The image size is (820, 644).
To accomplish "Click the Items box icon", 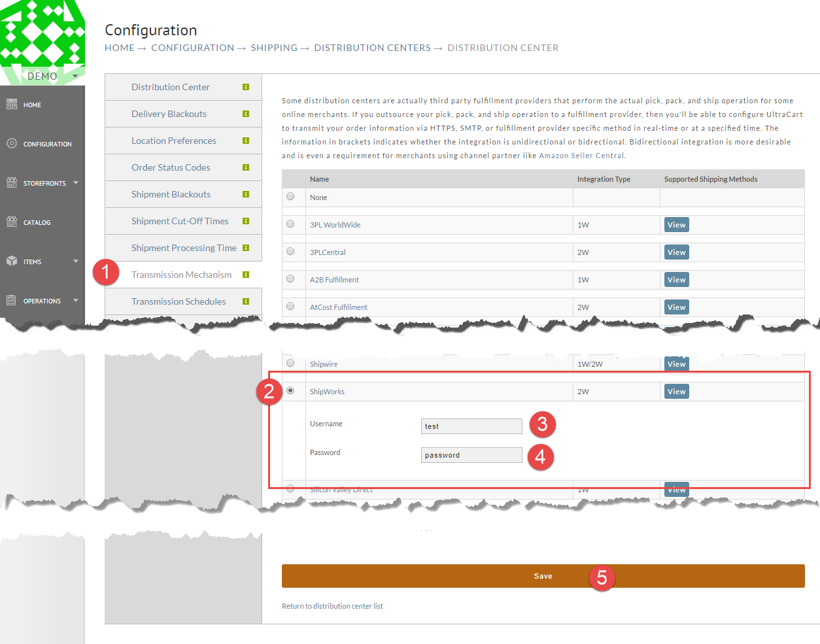I will 12,261.
